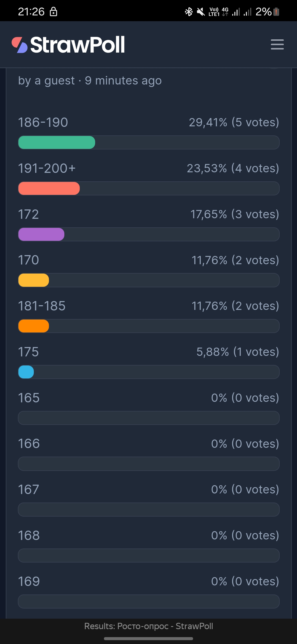Tap the orange 181-185 result bar
The width and height of the screenshot is (297, 644).
34,326
